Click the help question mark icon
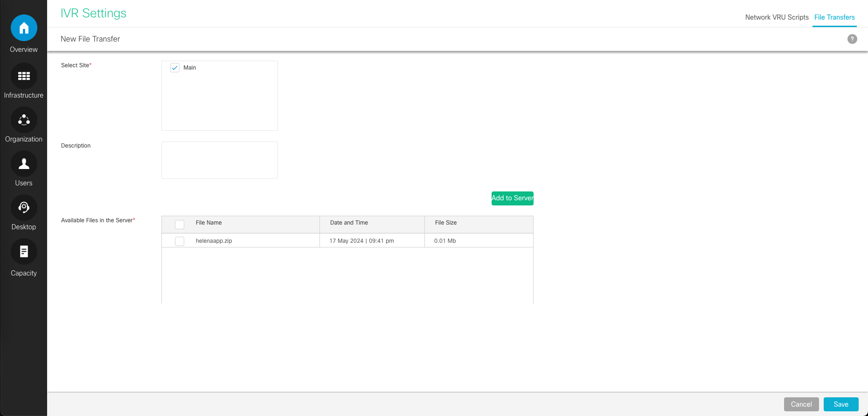 point(852,39)
